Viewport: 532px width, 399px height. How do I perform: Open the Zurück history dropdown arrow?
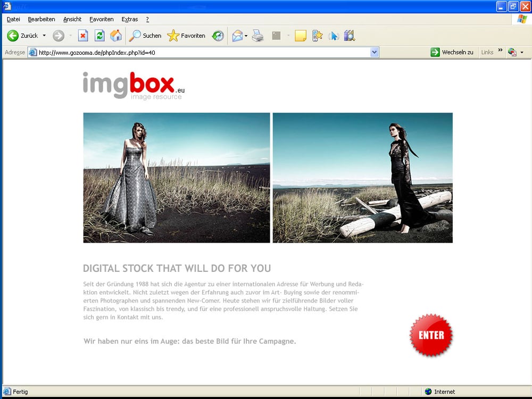pyautogui.click(x=44, y=36)
